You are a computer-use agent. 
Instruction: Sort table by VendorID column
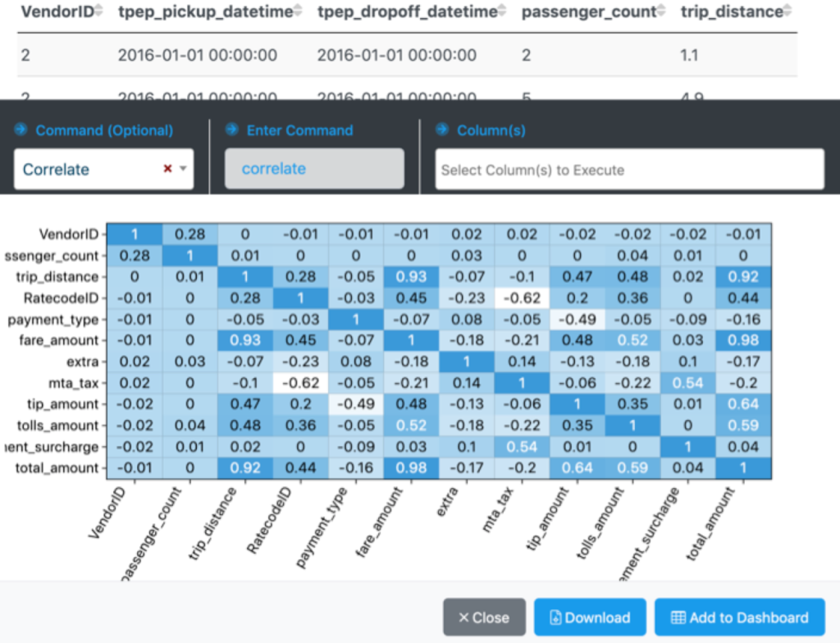(98, 11)
